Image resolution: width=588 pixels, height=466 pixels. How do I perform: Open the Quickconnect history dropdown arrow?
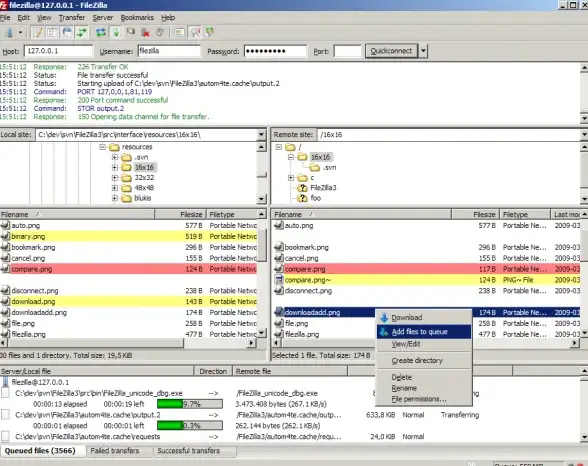423,51
